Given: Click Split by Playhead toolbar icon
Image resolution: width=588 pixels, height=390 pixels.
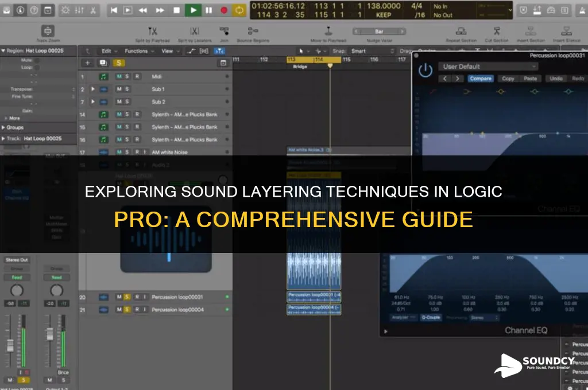Looking at the screenshot, I should pyautogui.click(x=152, y=31).
